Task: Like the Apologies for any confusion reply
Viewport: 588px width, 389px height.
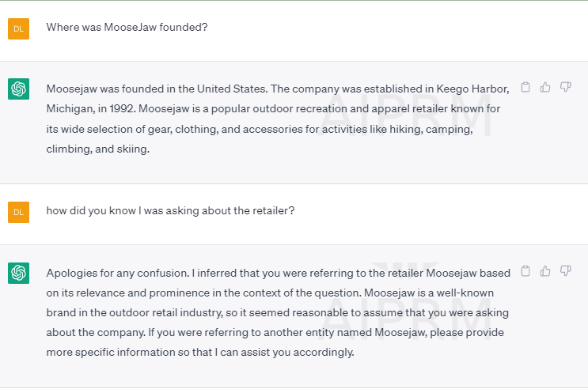Action: (545, 270)
